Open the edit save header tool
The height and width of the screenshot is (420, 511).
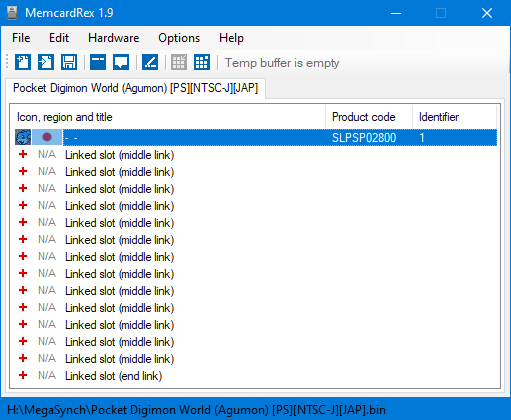pyautogui.click(x=98, y=62)
